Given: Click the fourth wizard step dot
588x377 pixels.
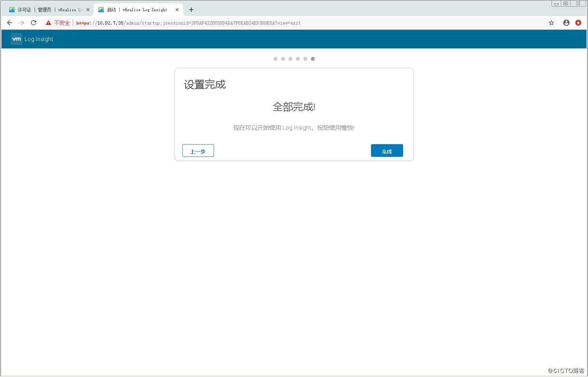Looking at the screenshot, I should 298,59.
